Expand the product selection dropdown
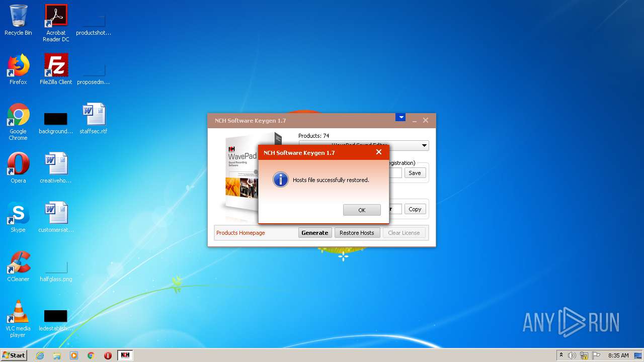Viewport: 644px width, 362px height. (425, 146)
